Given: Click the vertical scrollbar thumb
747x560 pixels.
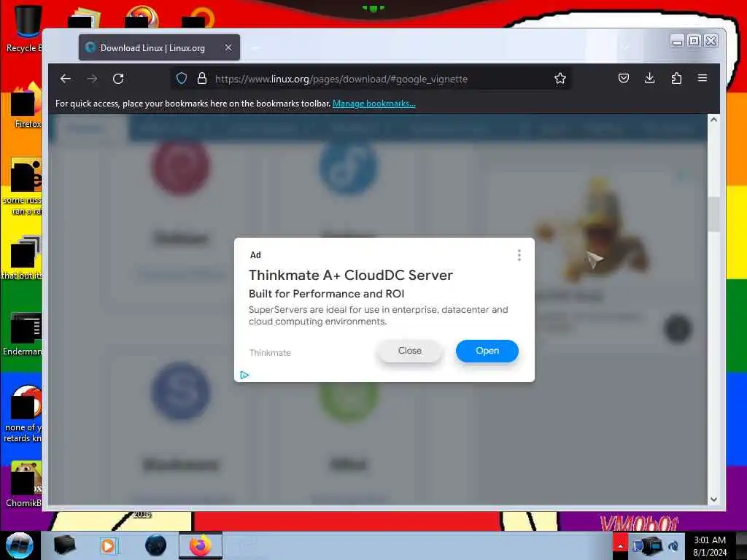Looking at the screenshot, I should 713,214.
